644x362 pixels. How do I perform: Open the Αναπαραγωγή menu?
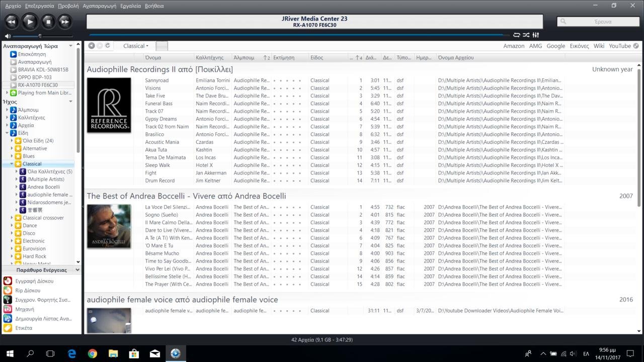pyautogui.click(x=99, y=6)
